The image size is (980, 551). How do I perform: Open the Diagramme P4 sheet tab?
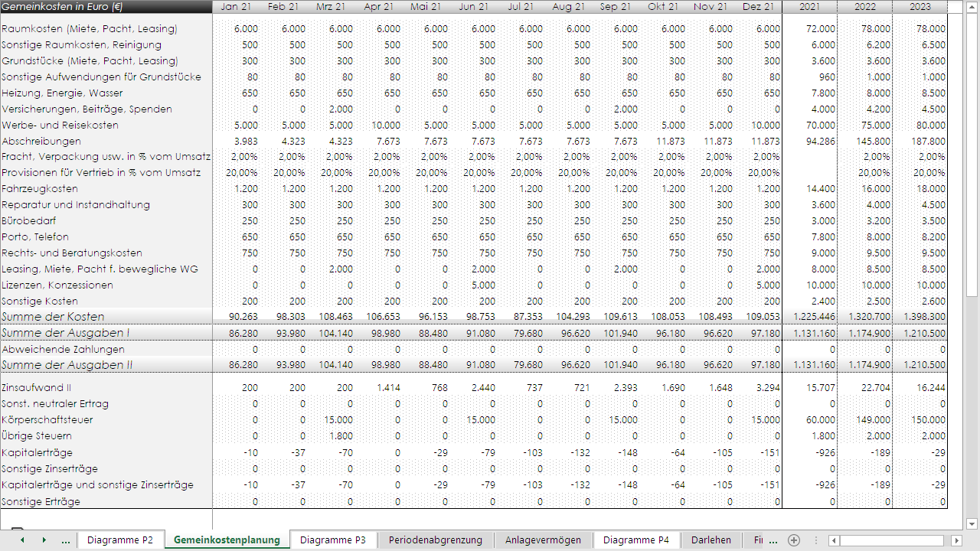[636, 540]
